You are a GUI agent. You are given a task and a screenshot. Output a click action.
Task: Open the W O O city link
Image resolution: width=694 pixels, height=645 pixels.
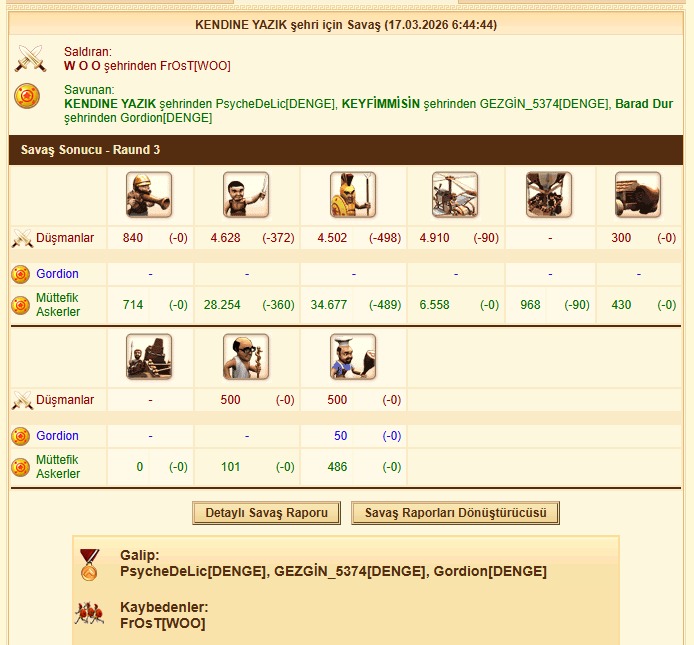pos(82,66)
